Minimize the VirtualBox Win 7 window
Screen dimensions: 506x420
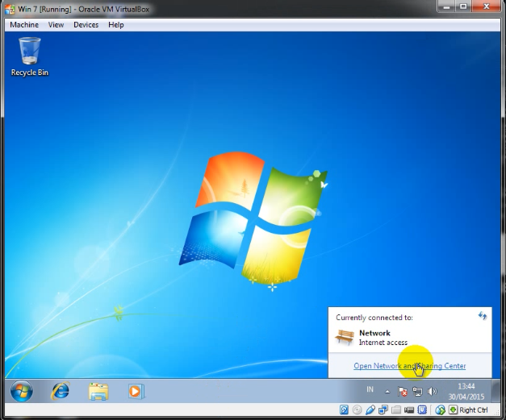click(446, 6)
